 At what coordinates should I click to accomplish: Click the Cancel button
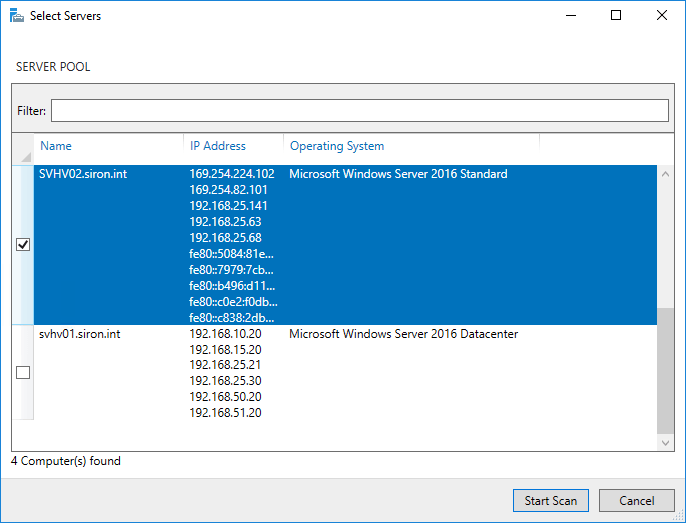coord(637,500)
